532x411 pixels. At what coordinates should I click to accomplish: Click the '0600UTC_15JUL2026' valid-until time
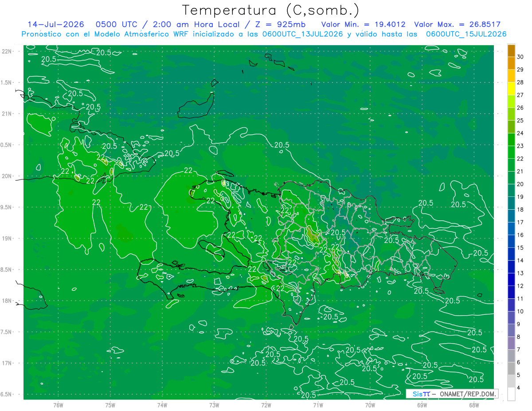tap(466, 34)
